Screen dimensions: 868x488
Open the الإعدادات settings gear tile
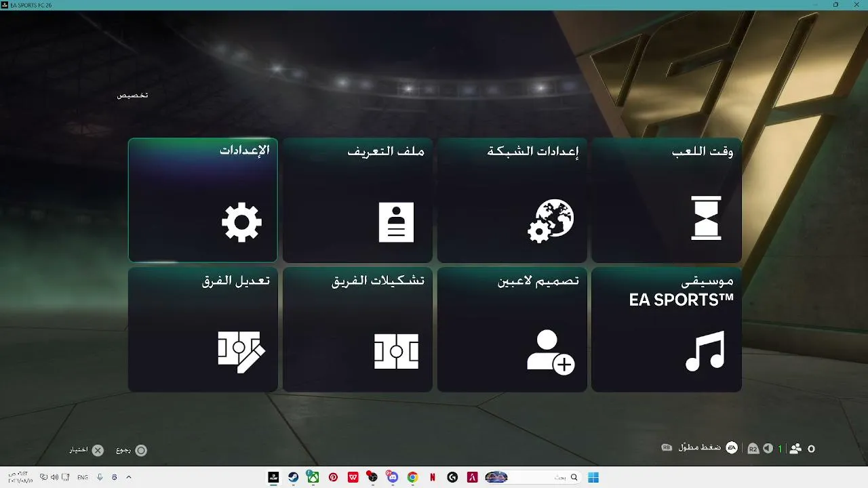[203, 200]
